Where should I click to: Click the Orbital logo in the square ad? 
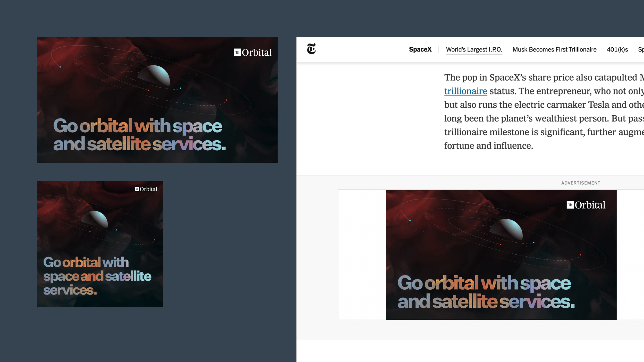146,189
